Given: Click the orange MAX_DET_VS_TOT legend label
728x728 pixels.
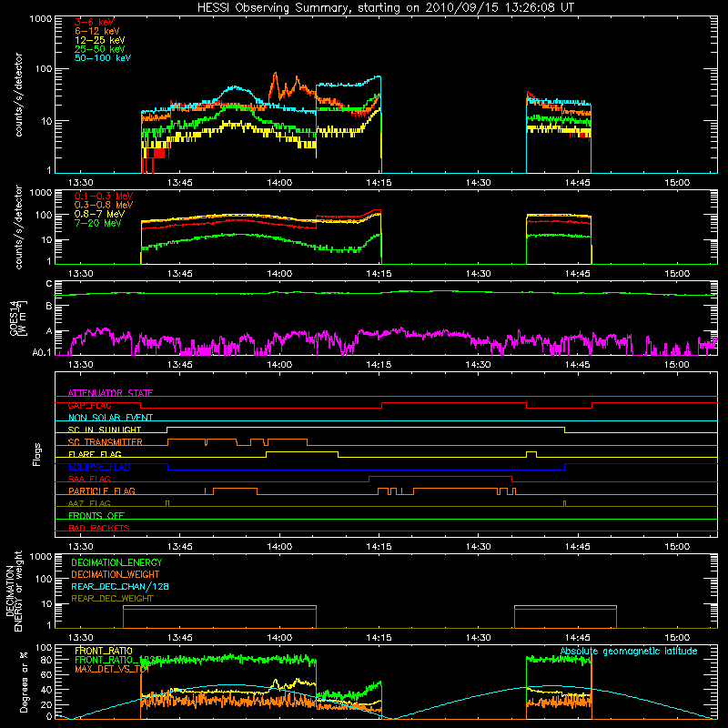Looking at the screenshot, I should coord(112,669).
